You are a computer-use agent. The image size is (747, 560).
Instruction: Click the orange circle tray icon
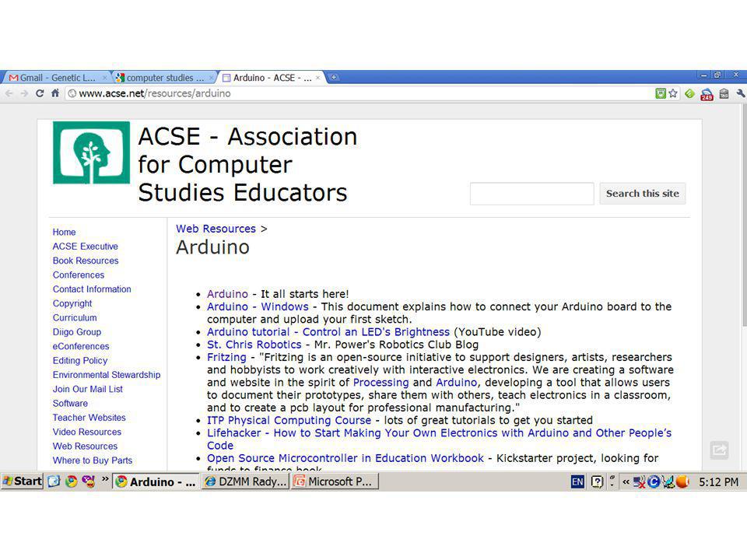[x=682, y=482]
